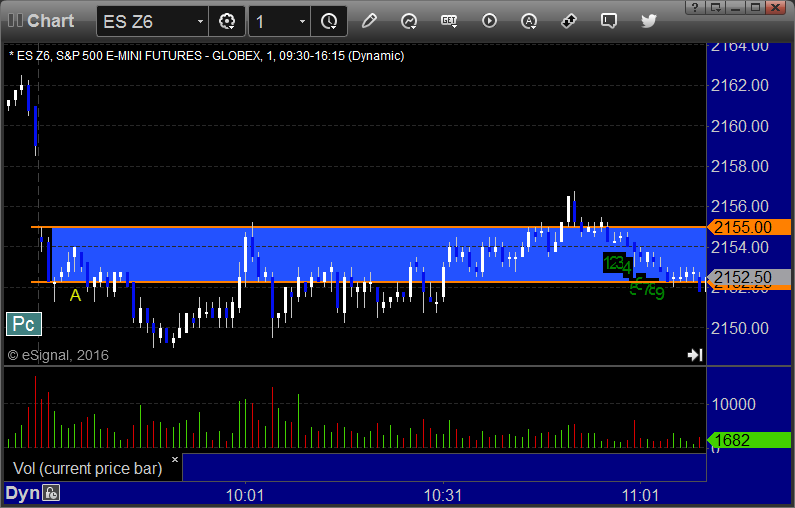Screen dimensions: 795x508
Task: Click the Dyn label in the bottom bar
Action: pos(22,493)
